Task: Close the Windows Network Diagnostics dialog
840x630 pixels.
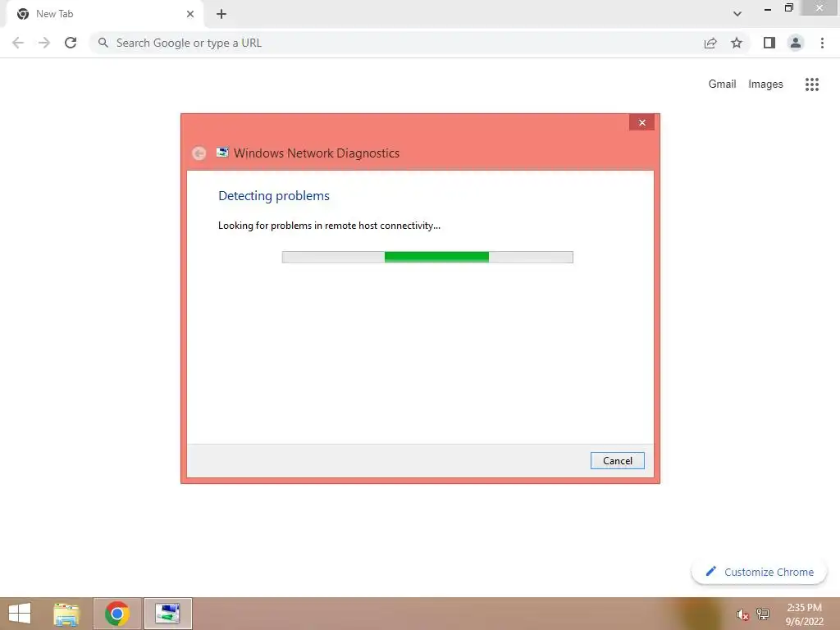Action: [x=641, y=123]
